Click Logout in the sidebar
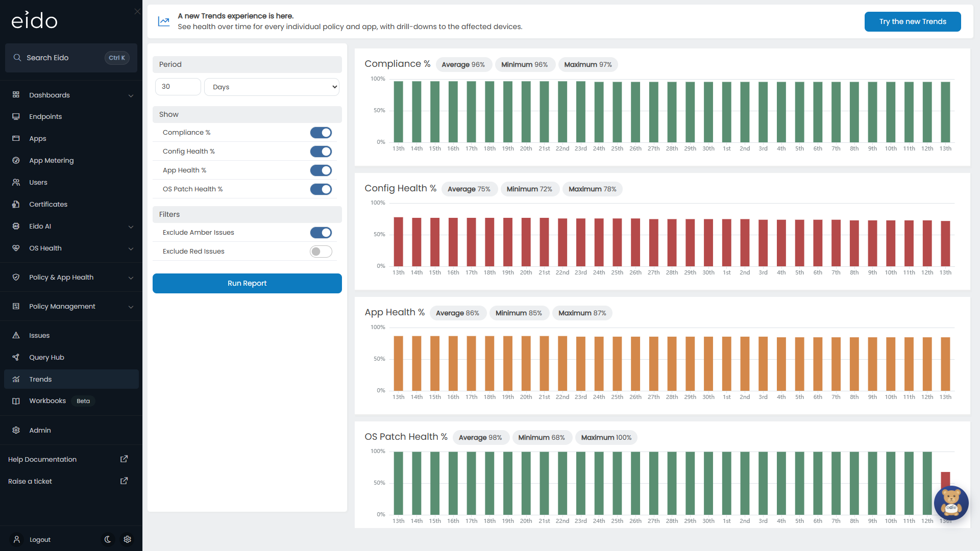This screenshot has width=980, height=551. (x=40, y=539)
